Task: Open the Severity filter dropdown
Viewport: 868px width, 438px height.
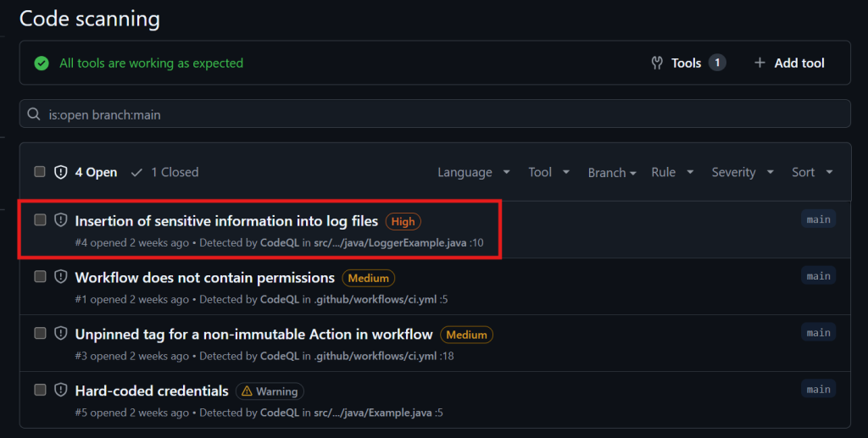Action: pos(742,172)
